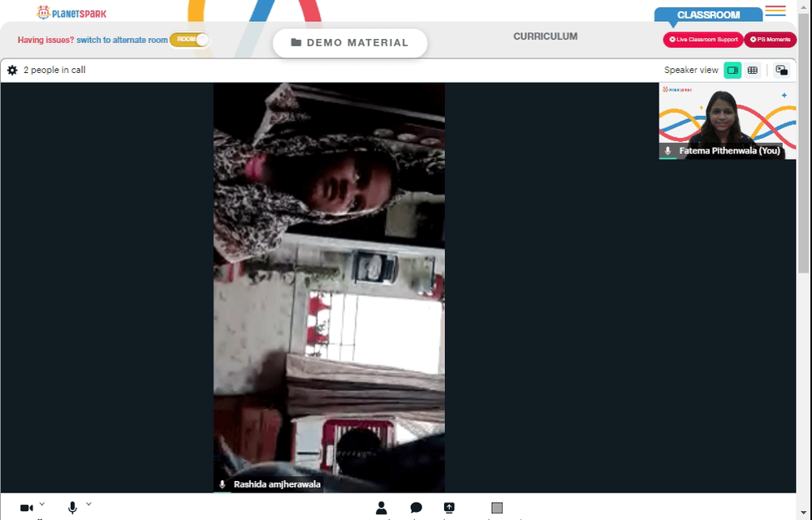Toggle the camera video icon
Screen dimensions: 812x520
tap(27, 508)
